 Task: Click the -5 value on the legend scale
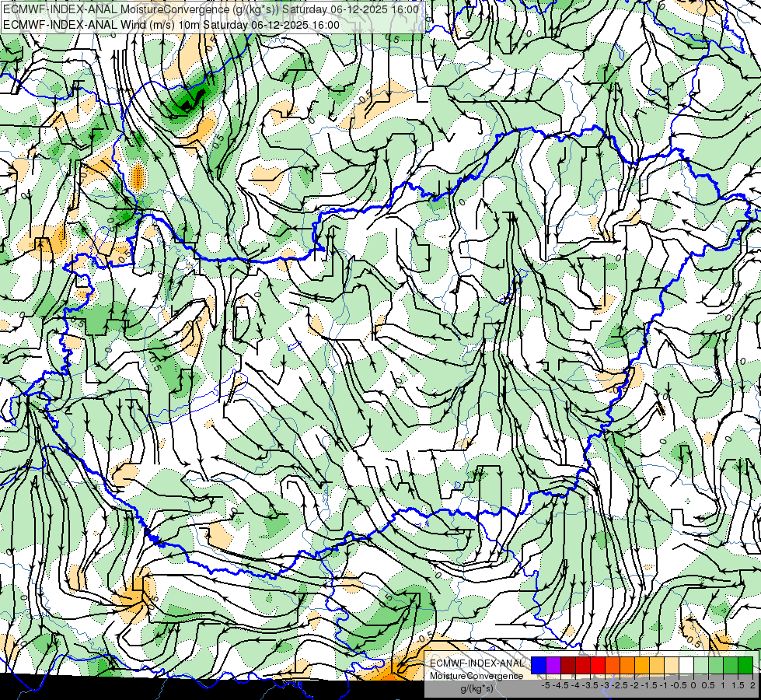(x=546, y=685)
